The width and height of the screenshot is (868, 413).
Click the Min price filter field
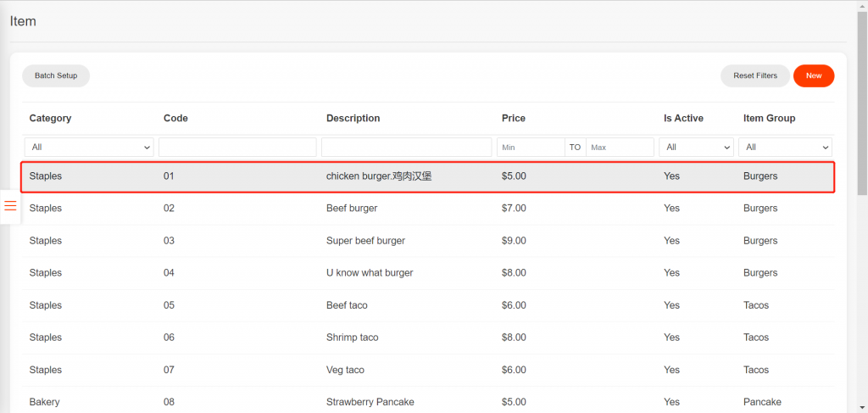tap(530, 148)
